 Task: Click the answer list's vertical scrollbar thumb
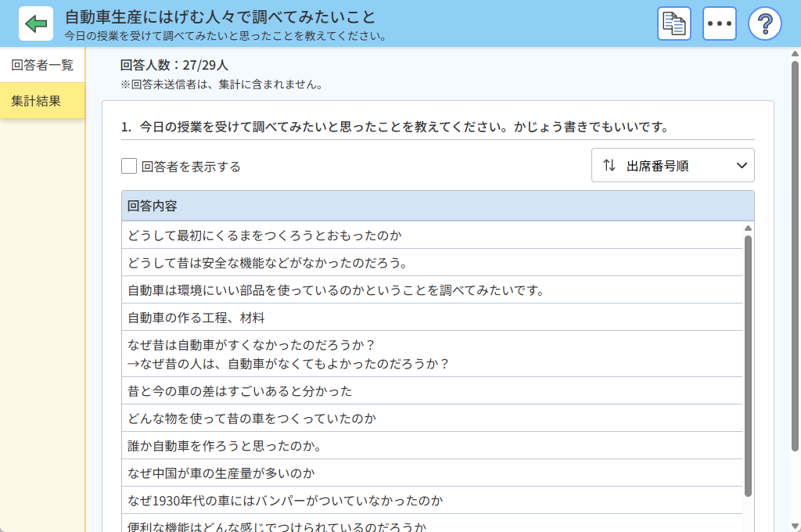(x=748, y=364)
